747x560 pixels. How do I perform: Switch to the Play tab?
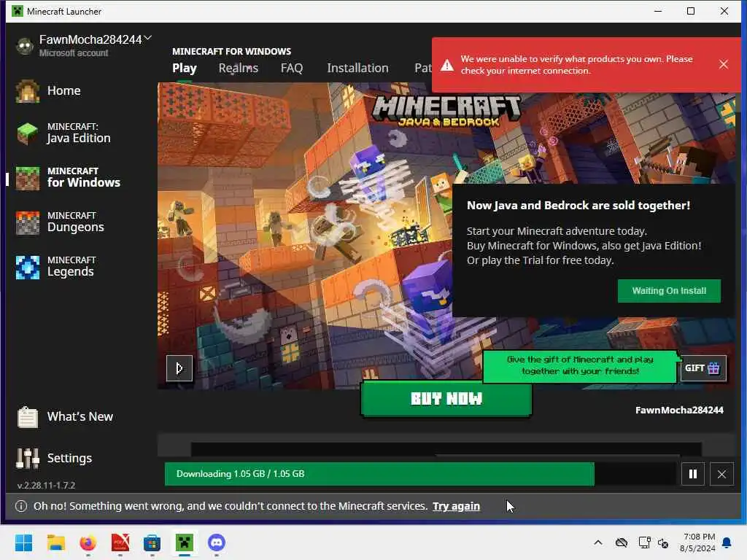click(x=185, y=68)
